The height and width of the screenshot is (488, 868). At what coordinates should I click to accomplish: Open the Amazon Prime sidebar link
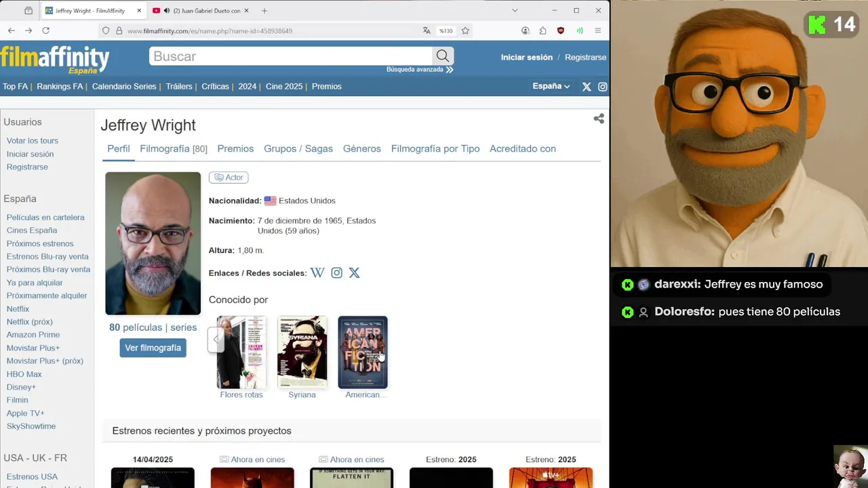click(x=33, y=335)
